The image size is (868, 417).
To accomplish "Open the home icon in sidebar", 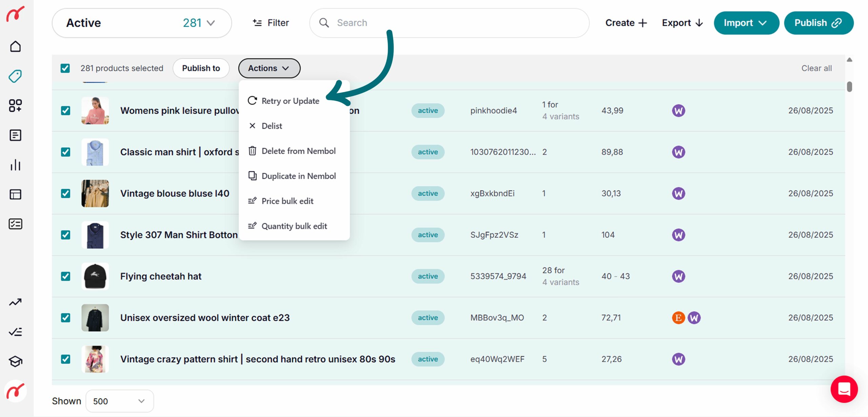I will point(15,46).
